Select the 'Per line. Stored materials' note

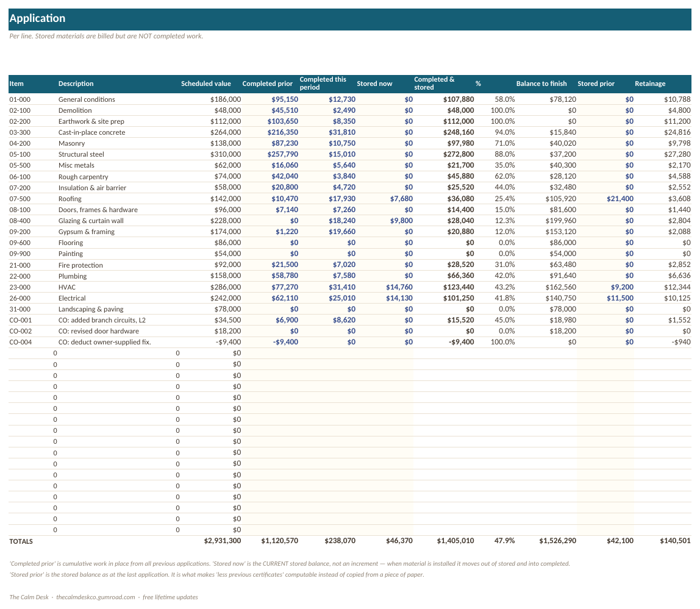pyautogui.click(x=106, y=36)
